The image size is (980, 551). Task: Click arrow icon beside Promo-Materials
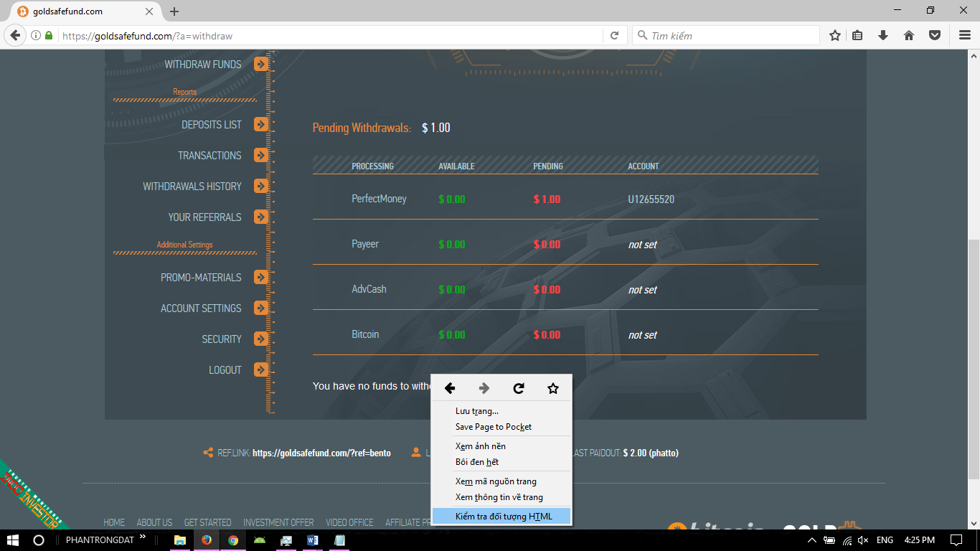261,277
